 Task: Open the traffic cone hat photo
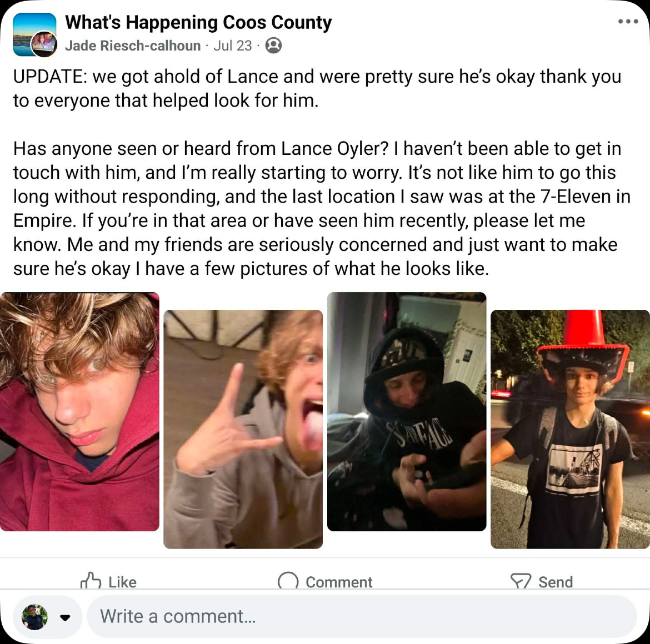[570, 429]
